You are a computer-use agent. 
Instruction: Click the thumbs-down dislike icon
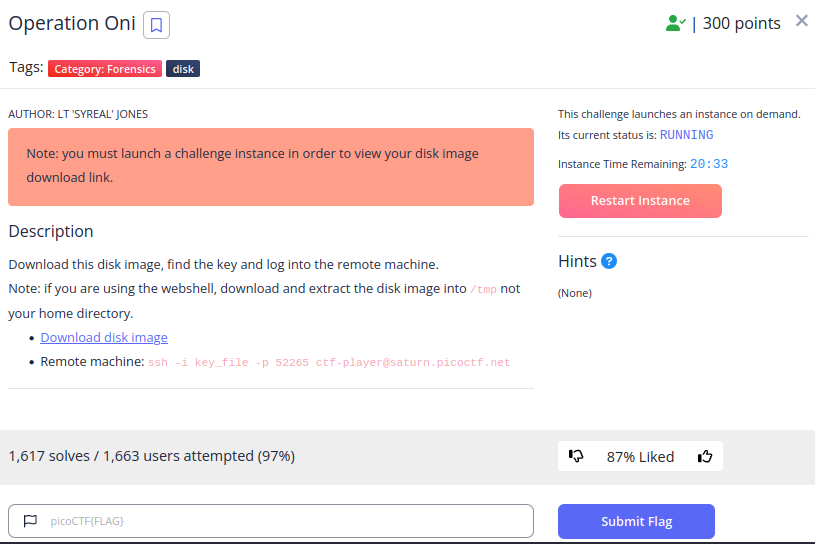click(x=576, y=456)
